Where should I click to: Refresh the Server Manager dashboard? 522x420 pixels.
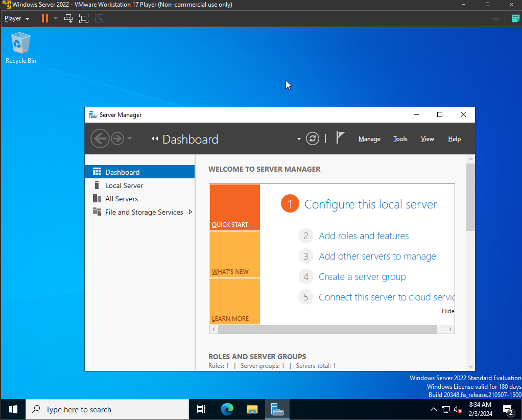[x=312, y=138]
